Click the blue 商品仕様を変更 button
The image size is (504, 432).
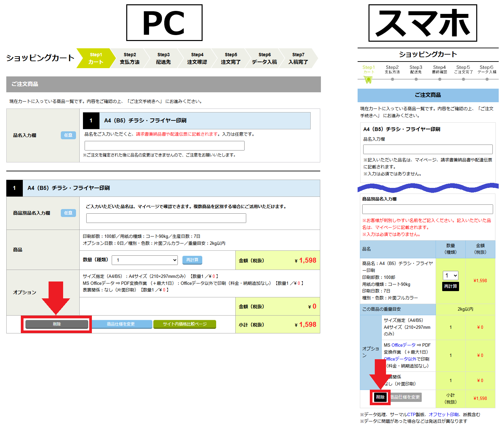(121, 324)
